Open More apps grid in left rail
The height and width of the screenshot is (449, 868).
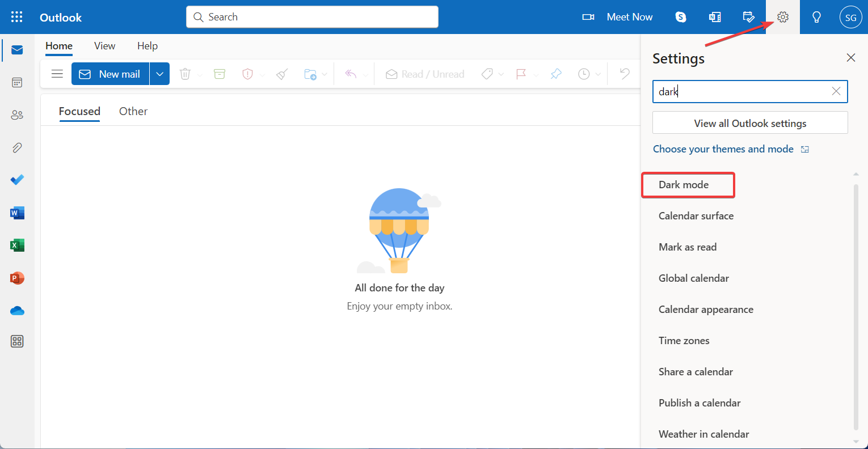coord(17,341)
